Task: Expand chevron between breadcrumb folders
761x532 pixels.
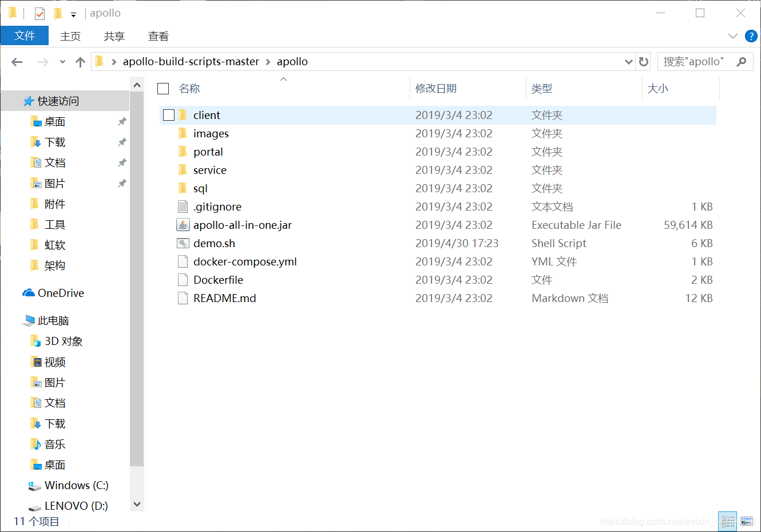Action: (x=268, y=62)
